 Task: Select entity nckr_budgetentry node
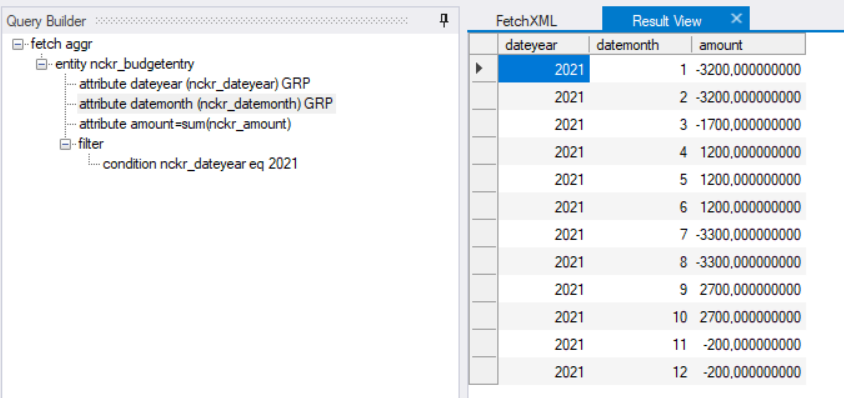point(124,64)
